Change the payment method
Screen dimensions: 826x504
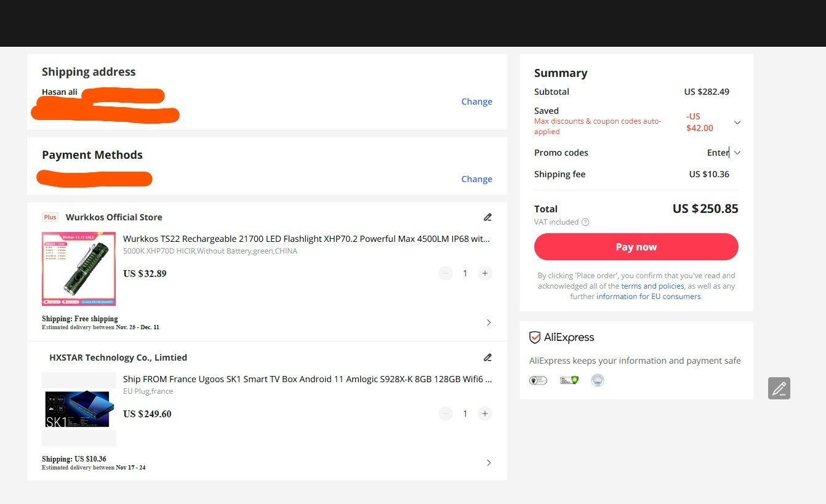[476, 179]
